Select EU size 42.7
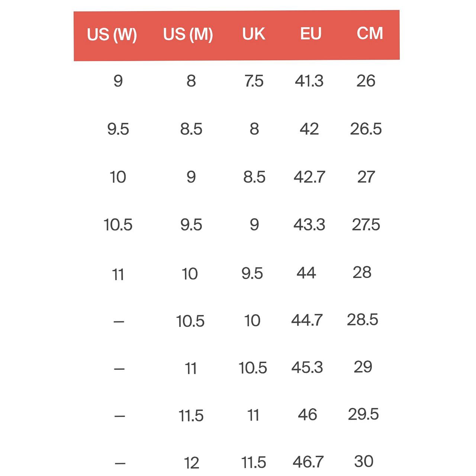This screenshot has height=476, width=476. tap(309, 177)
